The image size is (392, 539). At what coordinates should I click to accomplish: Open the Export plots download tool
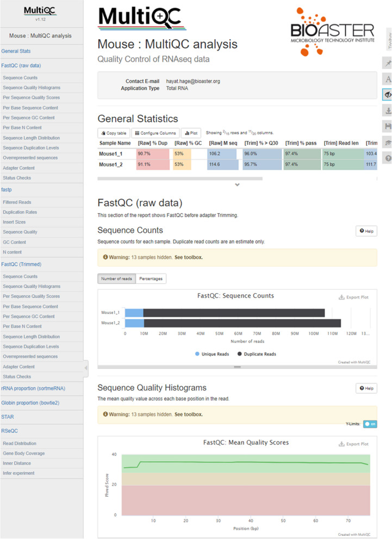(388, 111)
